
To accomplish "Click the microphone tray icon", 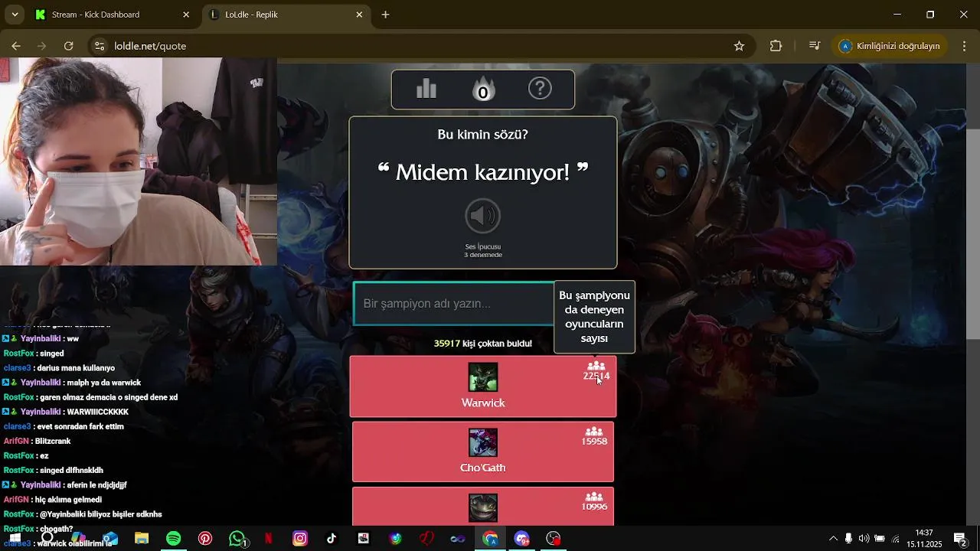I will pos(848,539).
